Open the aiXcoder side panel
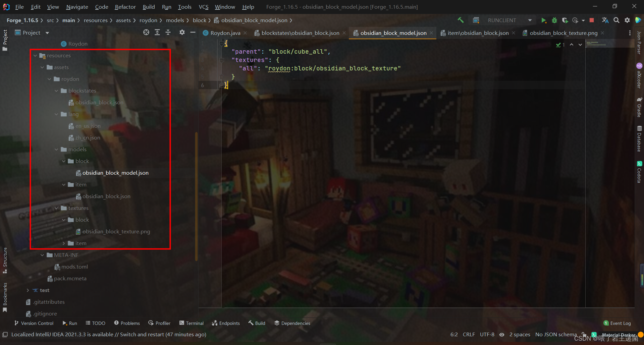644x345 pixels. click(x=639, y=76)
